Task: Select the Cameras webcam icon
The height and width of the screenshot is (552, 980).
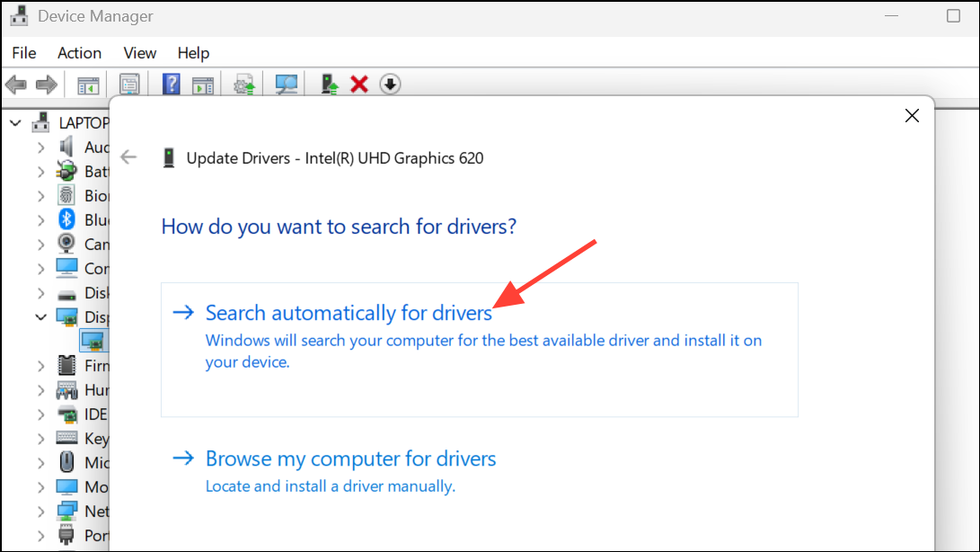Action: [66, 244]
